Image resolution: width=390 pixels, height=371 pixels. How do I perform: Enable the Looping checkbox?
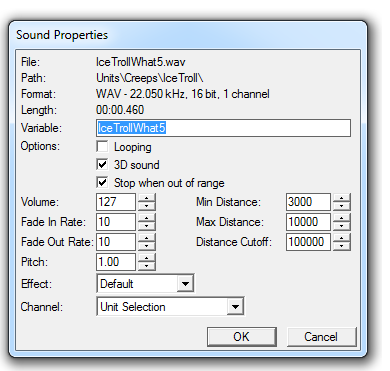pyautogui.click(x=102, y=147)
